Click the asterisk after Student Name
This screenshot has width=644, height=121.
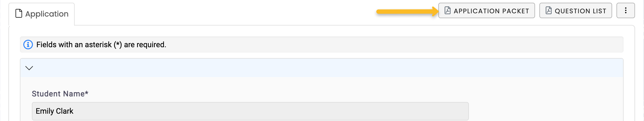click(x=87, y=93)
